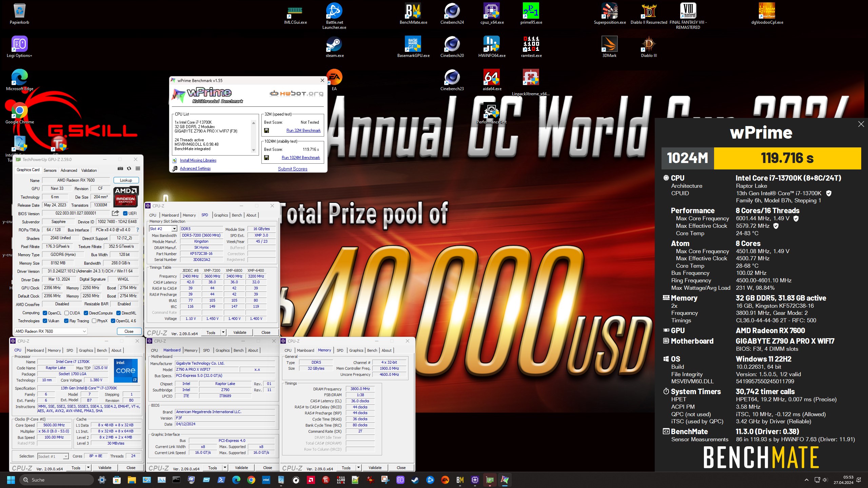Open Diablo II Resurrected desktop icon
This screenshot has height=488, width=868.
pos(649,14)
